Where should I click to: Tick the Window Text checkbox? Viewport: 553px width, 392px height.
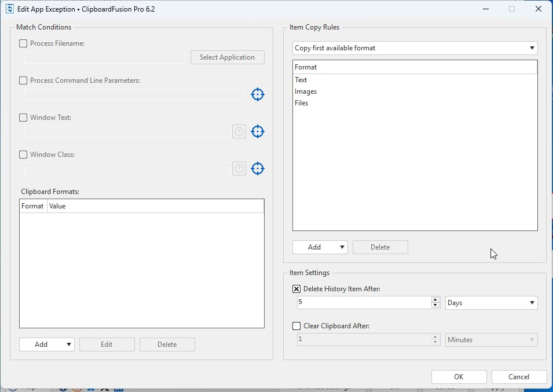click(23, 118)
